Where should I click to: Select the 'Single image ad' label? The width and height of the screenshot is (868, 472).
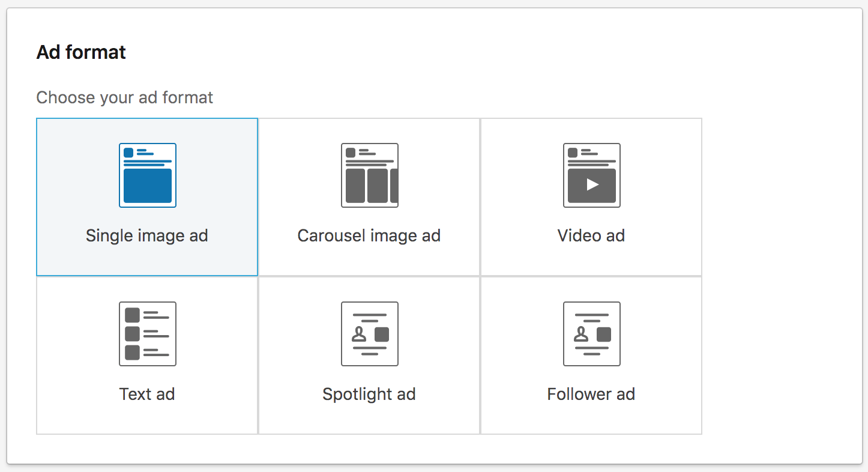pyautogui.click(x=147, y=235)
